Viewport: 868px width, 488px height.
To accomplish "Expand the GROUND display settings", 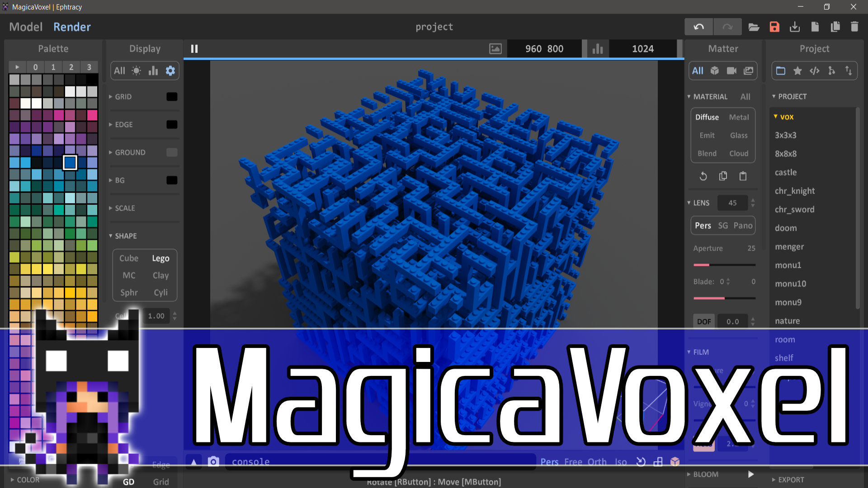I will [x=113, y=152].
